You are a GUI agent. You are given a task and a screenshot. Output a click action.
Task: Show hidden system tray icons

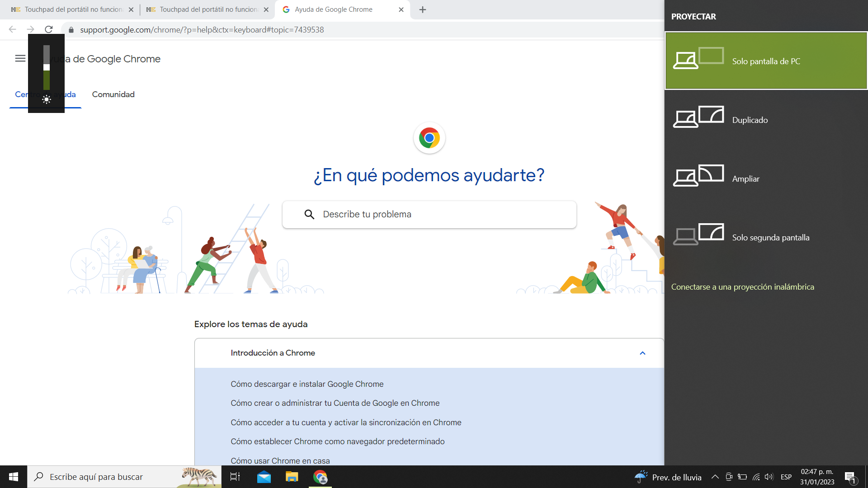pyautogui.click(x=715, y=477)
